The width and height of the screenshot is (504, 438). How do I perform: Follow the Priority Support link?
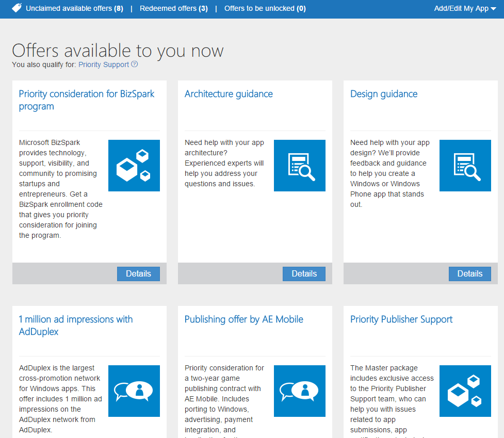click(104, 64)
